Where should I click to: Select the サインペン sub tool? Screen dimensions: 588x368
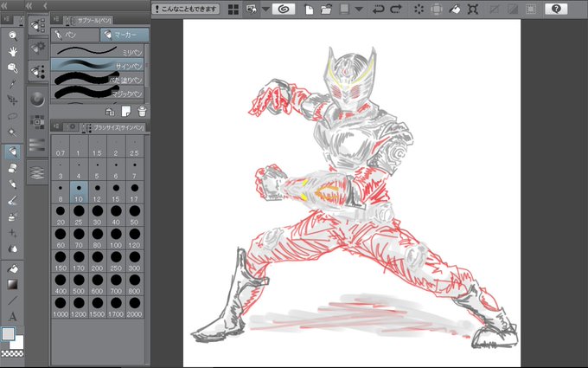pos(97,65)
